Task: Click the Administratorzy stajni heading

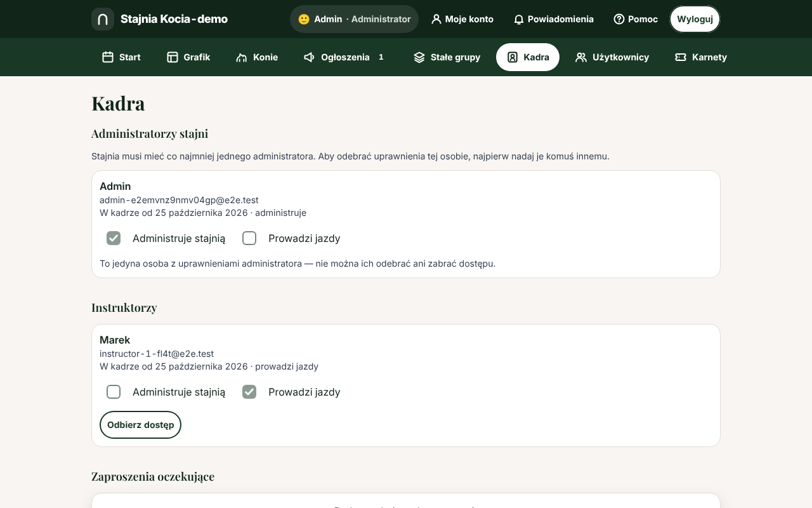Action: (150, 133)
